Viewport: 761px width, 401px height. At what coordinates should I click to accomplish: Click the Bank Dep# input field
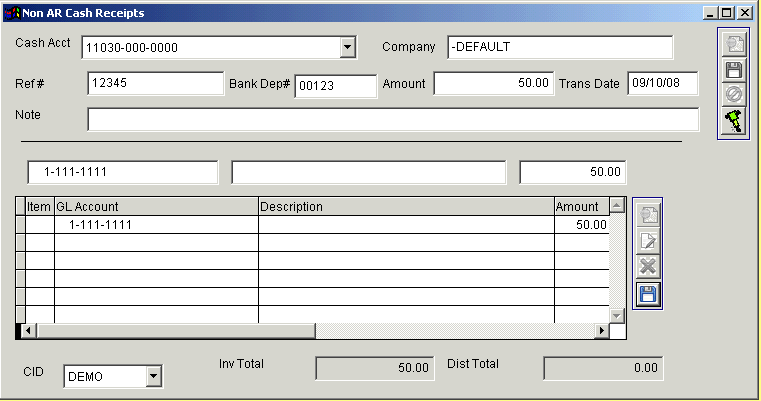[x=334, y=85]
